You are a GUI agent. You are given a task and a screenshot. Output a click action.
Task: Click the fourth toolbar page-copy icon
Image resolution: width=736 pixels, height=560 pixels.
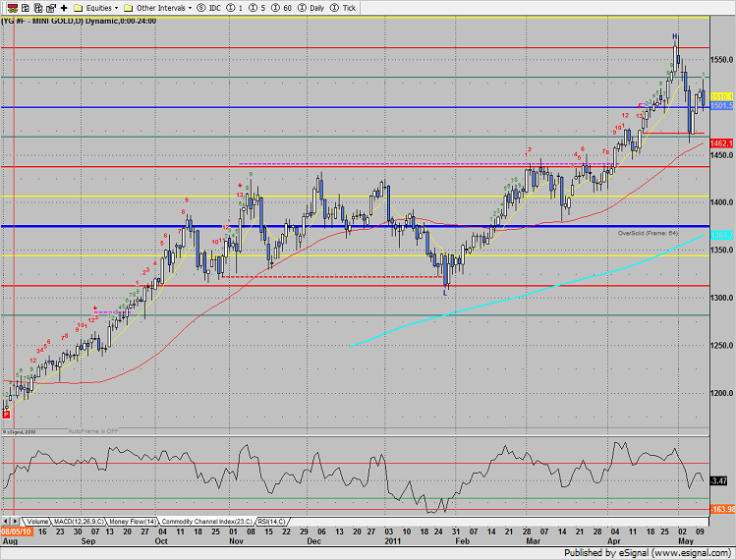click(51, 8)
